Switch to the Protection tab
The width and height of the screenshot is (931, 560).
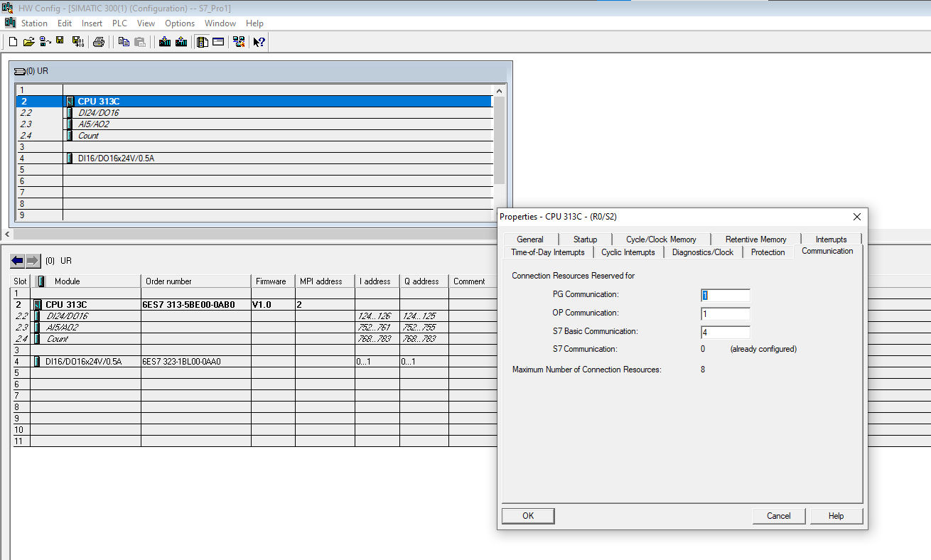768,252
